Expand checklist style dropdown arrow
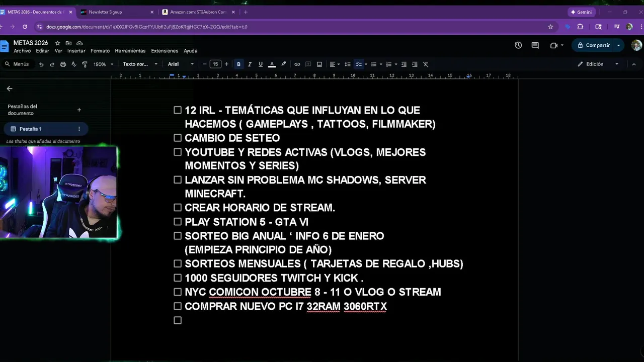 click(x=366, y=64)
